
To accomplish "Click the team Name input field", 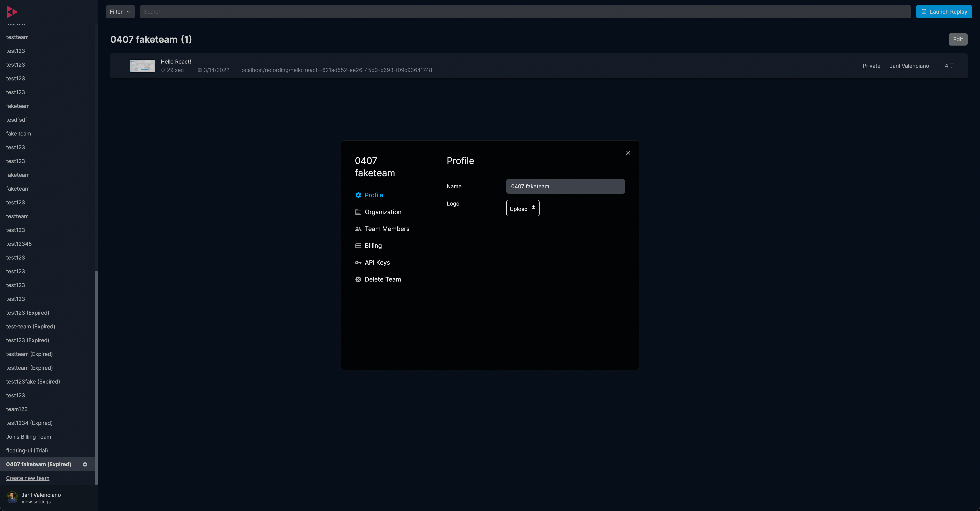I will 565,186.
